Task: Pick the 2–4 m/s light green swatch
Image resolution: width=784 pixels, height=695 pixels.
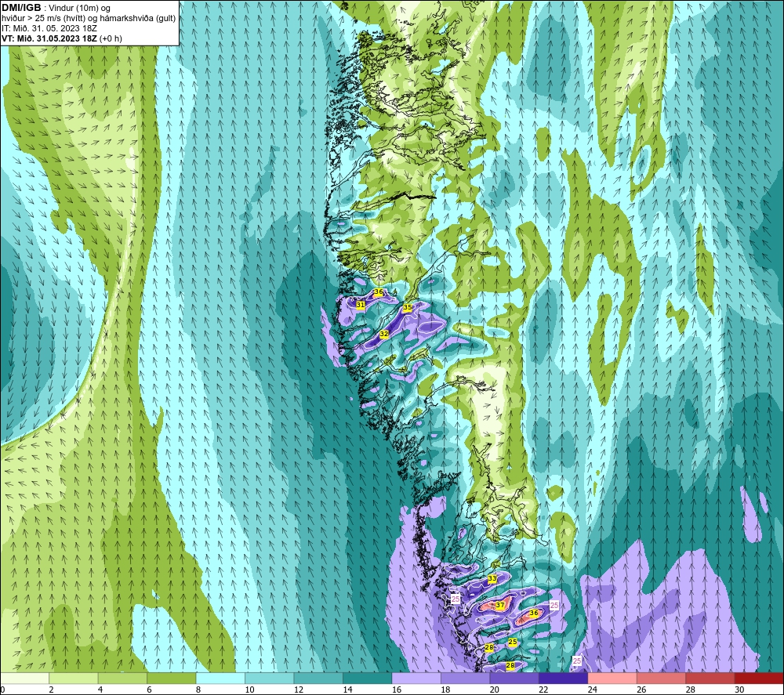Action: [74, 678]
